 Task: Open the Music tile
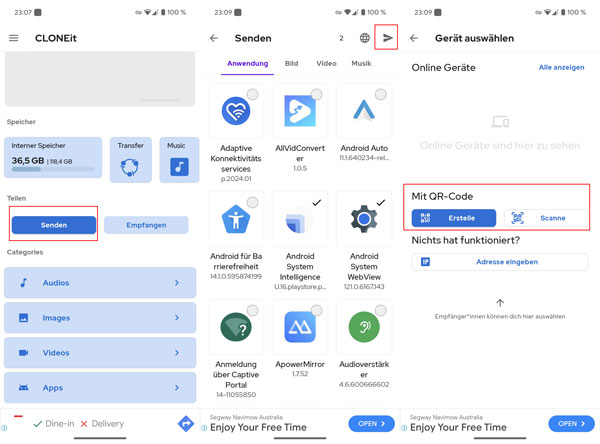point(178,161)
